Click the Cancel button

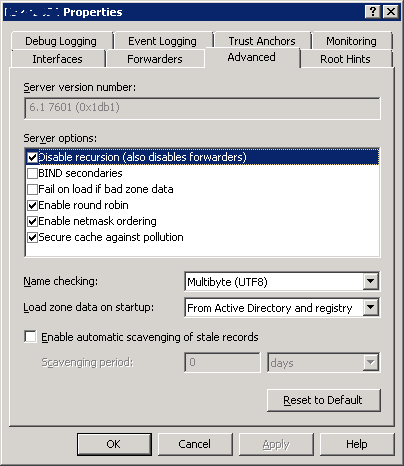pos(195,444)
